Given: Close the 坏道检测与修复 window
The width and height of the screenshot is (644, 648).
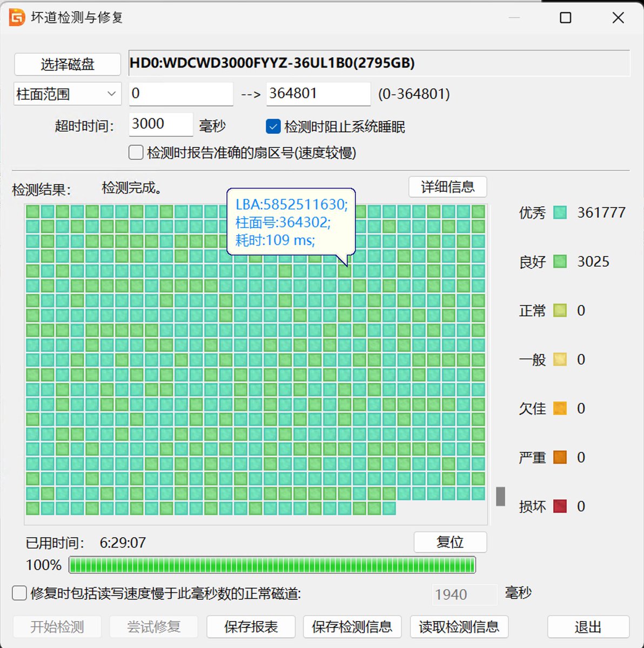Looking at the screenshot, I should coord(619,18).
